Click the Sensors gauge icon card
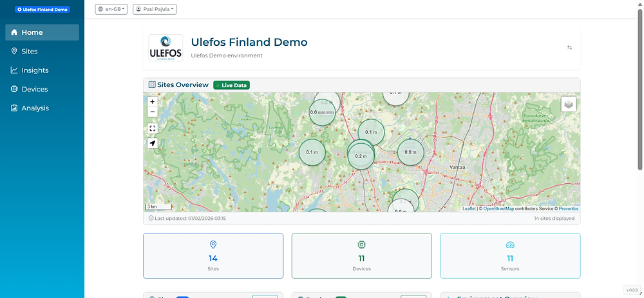The height and width of the screenshot is (298, 644). (x=510, y=245)
